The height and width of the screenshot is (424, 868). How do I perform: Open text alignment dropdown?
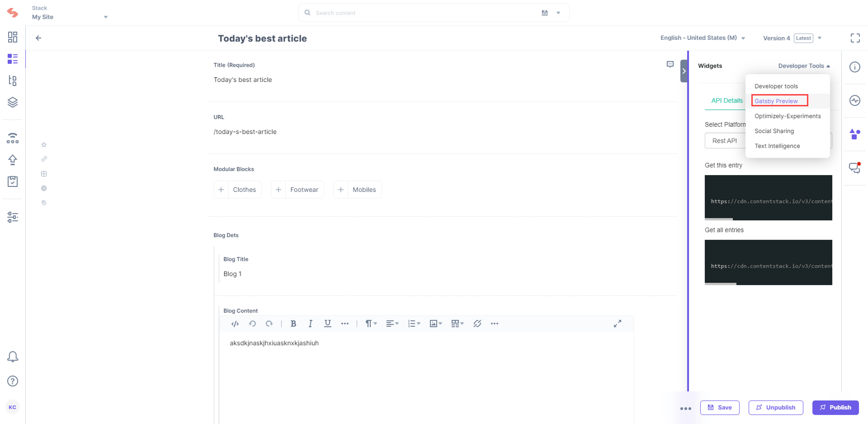click(x=392, y=324)
